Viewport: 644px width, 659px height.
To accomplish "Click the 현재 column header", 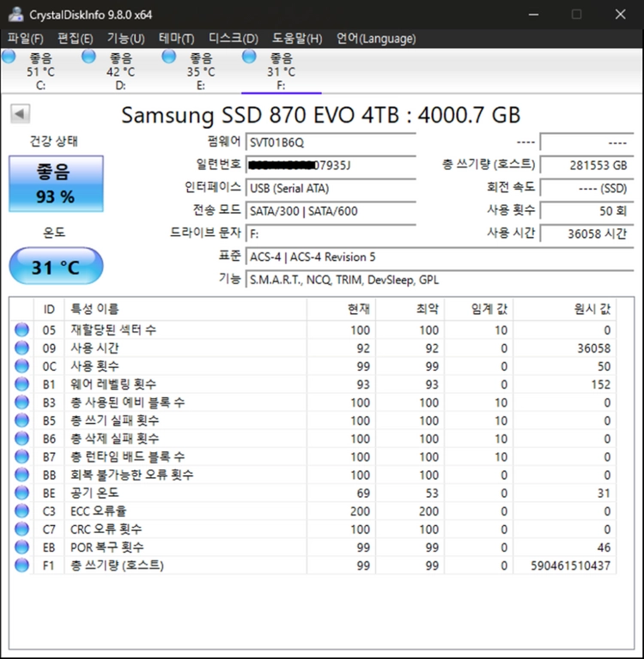I will click(x=341, y=309).
